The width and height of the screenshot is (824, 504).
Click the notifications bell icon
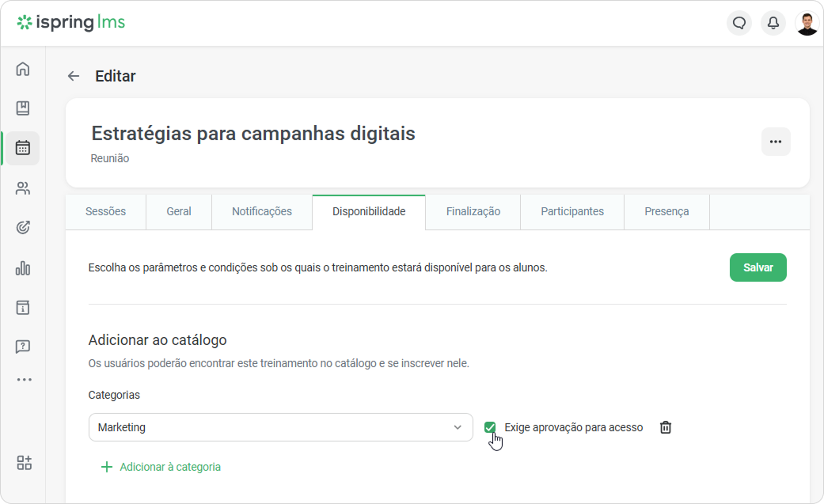[x=773, y=23]
